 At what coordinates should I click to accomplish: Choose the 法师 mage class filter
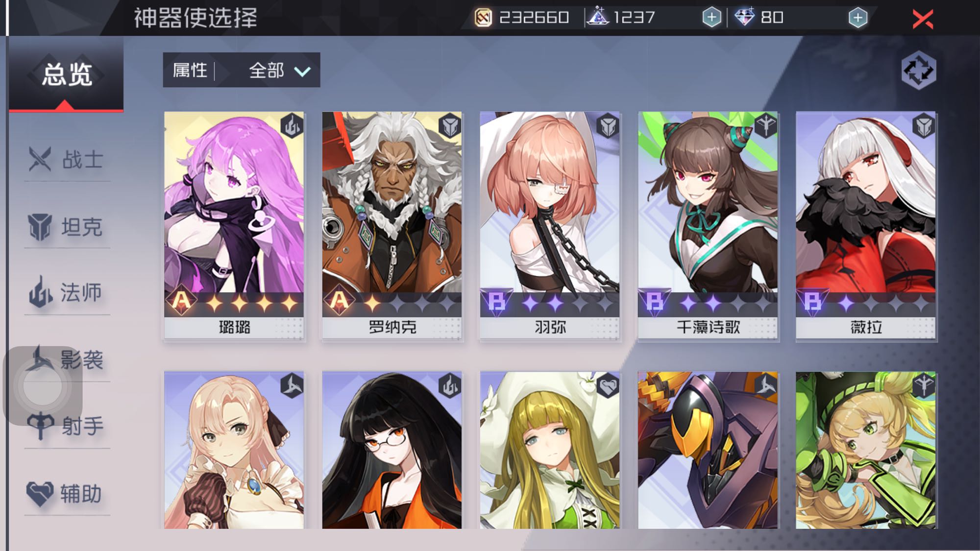pos(67,292)
